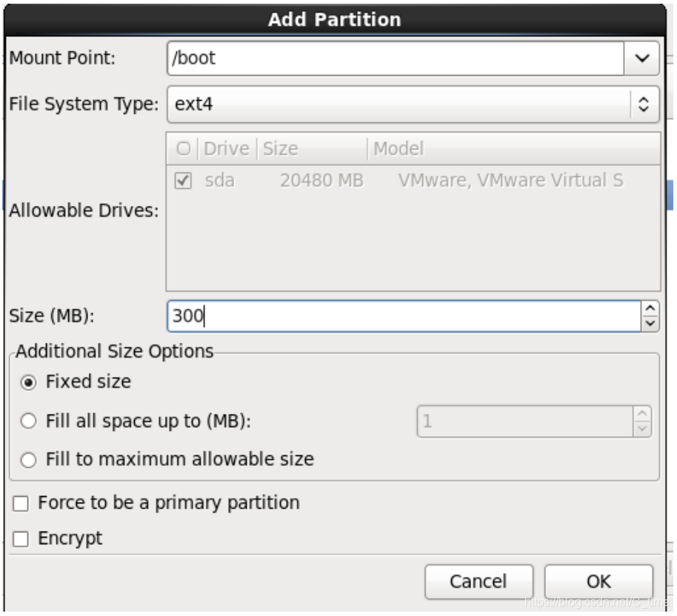
Task: Select the Fixed size radio button
Action: point(28,383)
